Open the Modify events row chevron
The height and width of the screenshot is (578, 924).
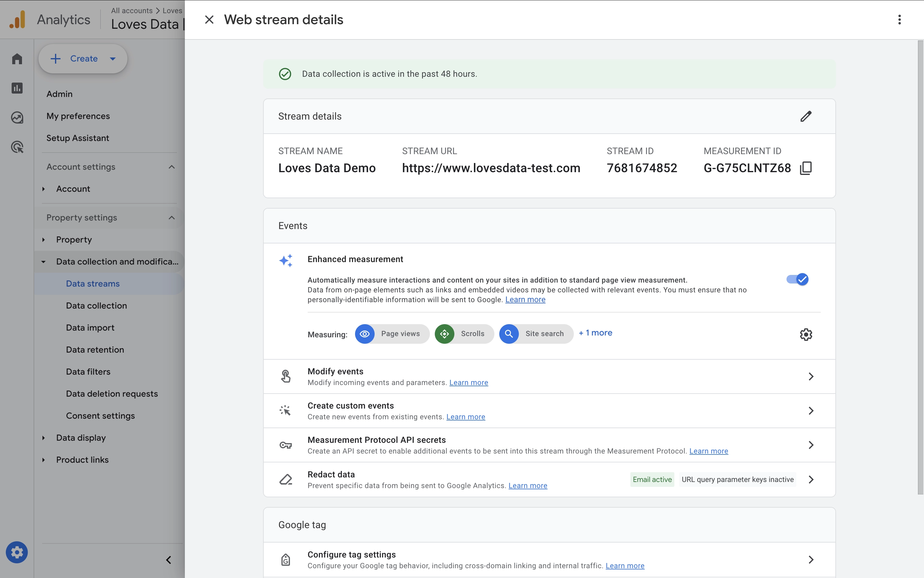tap(811, 376)
